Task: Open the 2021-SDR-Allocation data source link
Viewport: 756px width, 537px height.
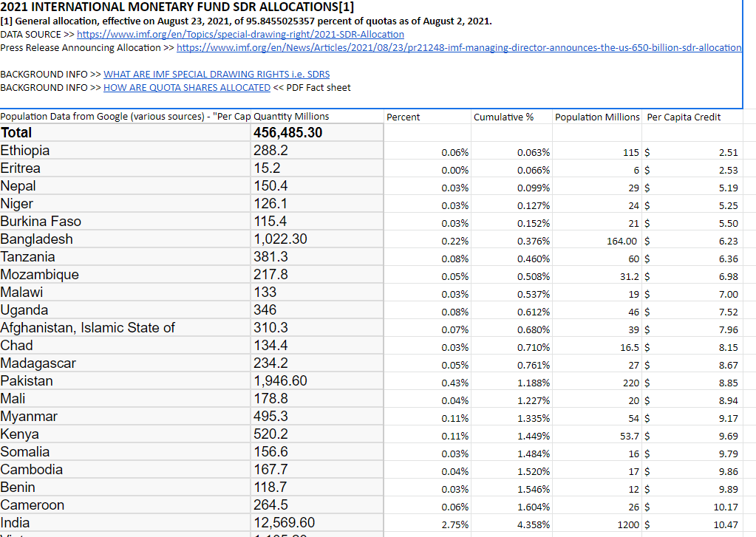Action: tap(240, 34)
